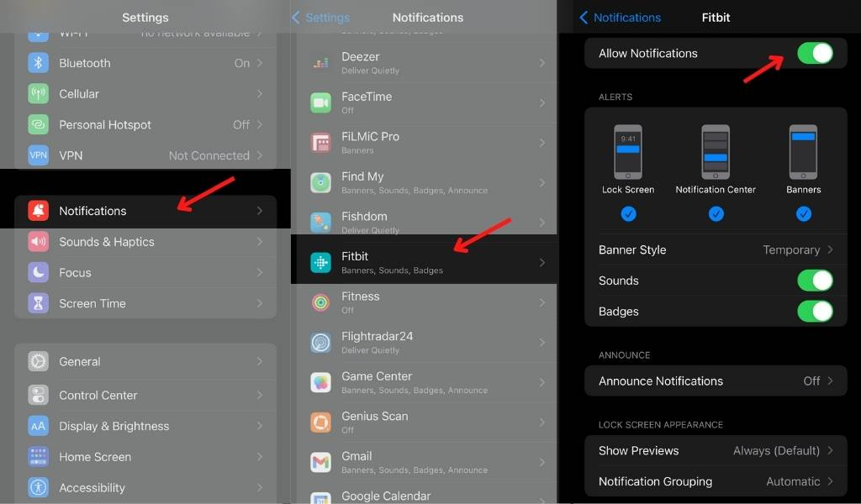The image size is (861, 504).
Task: Toggle the Badges switch for Fitbit
Action: click(815, 311)
